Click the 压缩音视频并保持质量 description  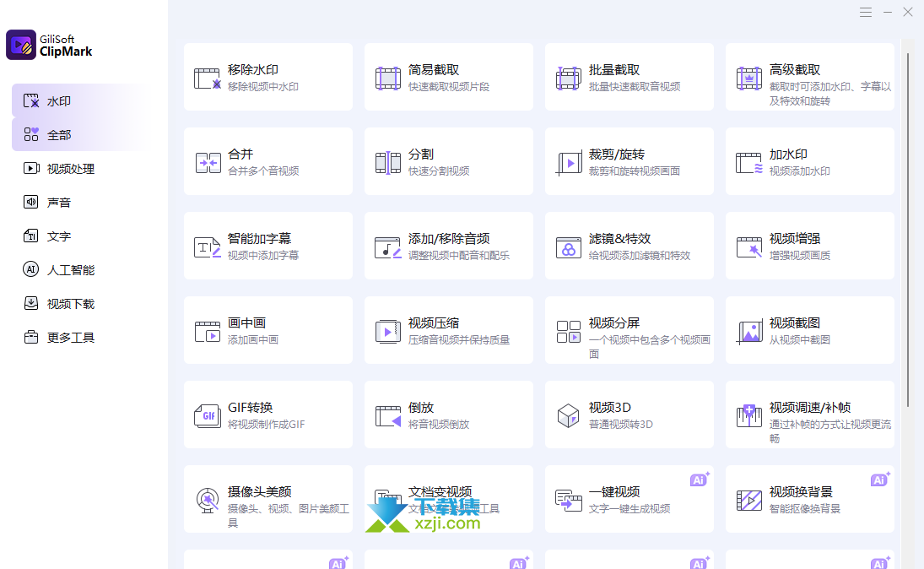tap(458, 339)
